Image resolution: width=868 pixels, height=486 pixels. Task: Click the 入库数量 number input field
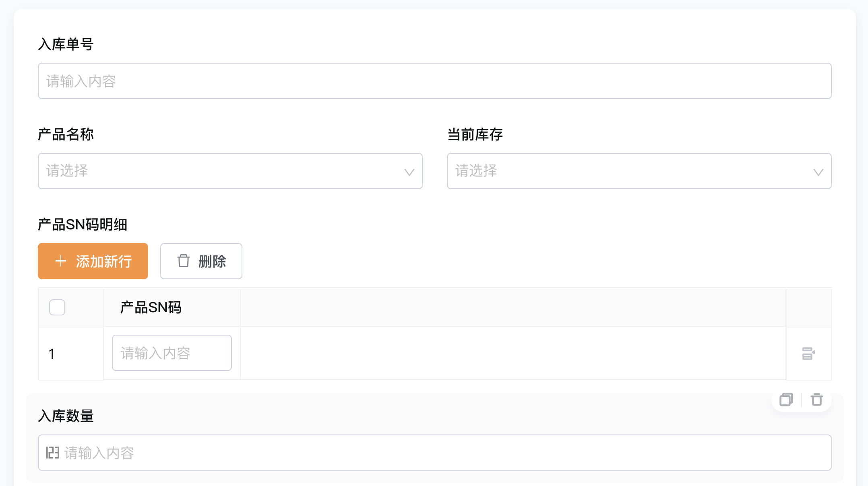point(434,453)
